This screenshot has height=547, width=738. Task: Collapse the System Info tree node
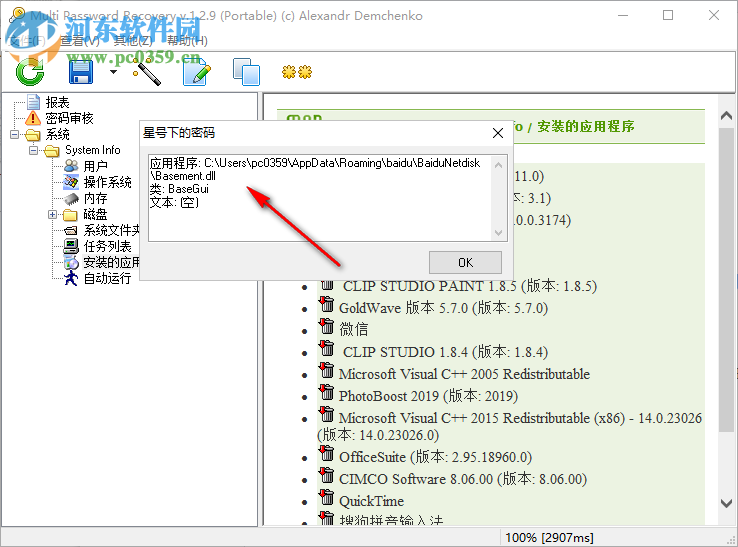tap(33, 151)
